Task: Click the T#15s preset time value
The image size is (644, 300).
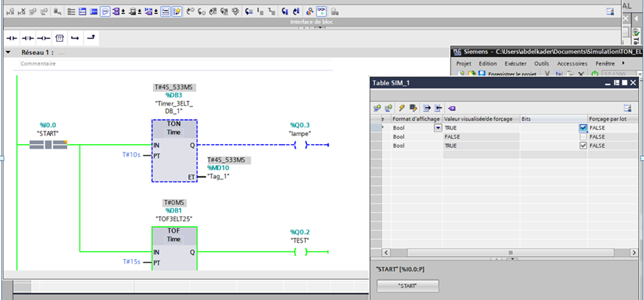Action: [131, 261]
